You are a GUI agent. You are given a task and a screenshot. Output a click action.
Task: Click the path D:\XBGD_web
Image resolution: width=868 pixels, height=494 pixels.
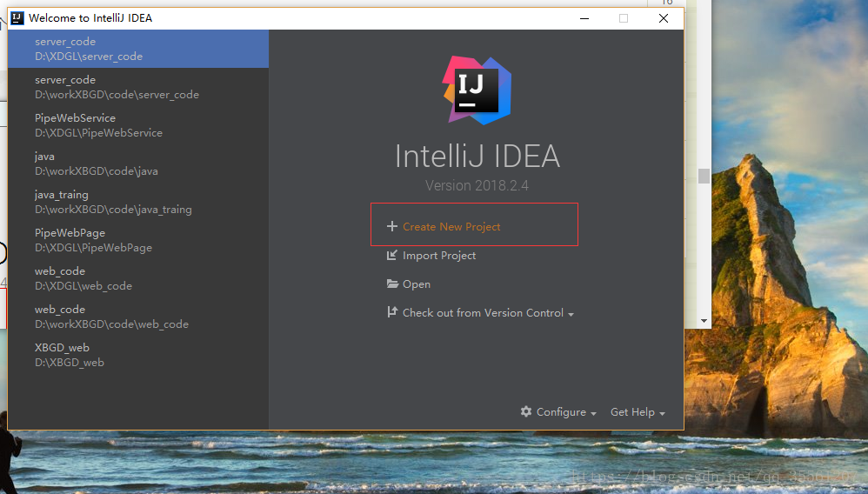[x=70, y=362]
